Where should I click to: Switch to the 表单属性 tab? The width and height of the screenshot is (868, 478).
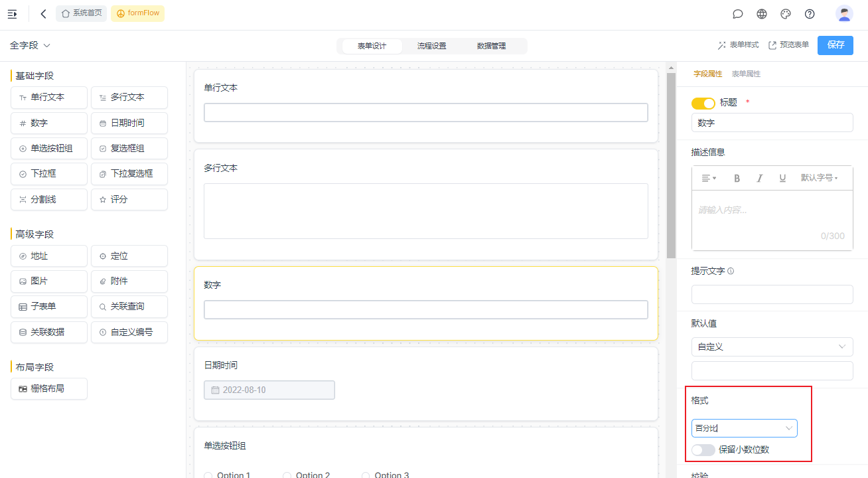[x=746, y=74]
